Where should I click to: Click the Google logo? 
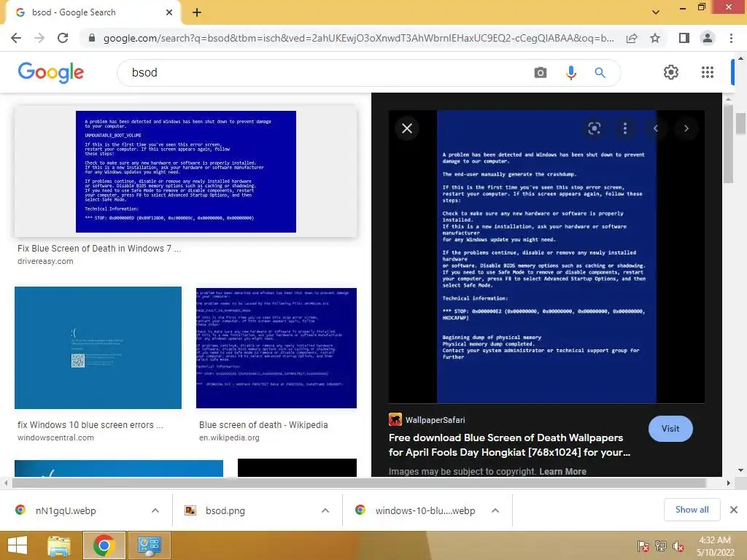pos(51,72)
